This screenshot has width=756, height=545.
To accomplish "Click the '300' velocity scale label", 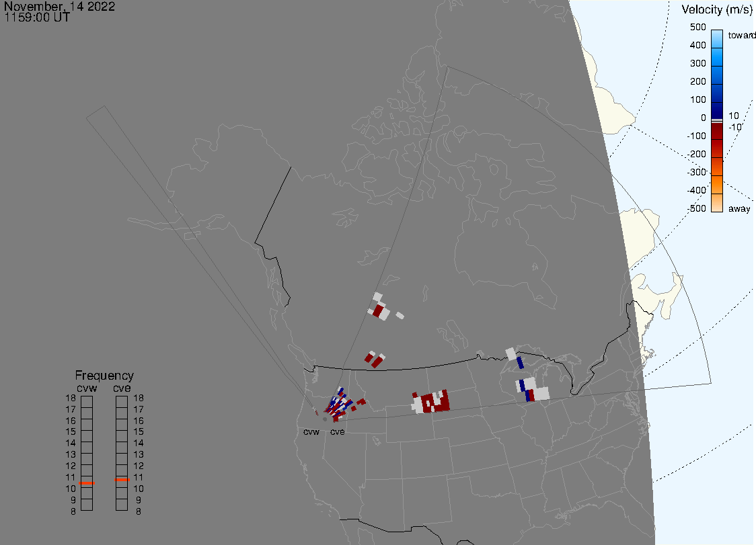I will (697, 64).
